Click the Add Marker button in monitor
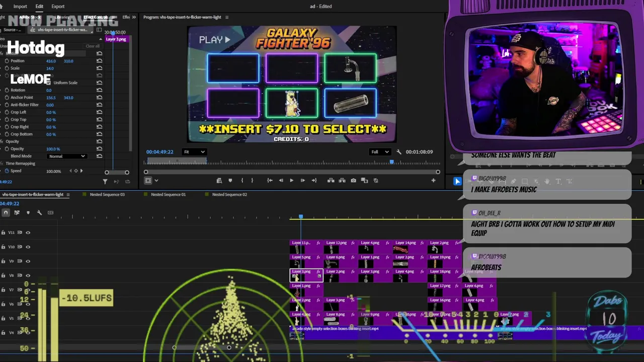Screen dimensions: 644x362 [230, 180]
